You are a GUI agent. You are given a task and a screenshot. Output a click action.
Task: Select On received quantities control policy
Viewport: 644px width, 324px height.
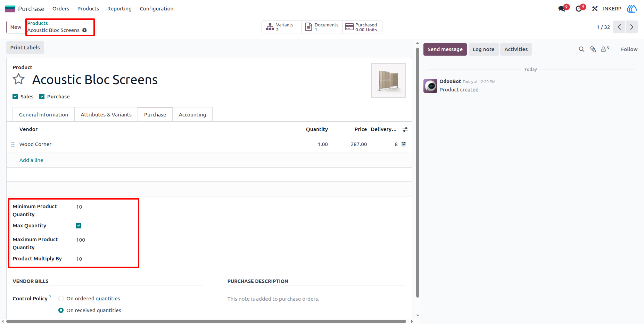pos(61,310)
